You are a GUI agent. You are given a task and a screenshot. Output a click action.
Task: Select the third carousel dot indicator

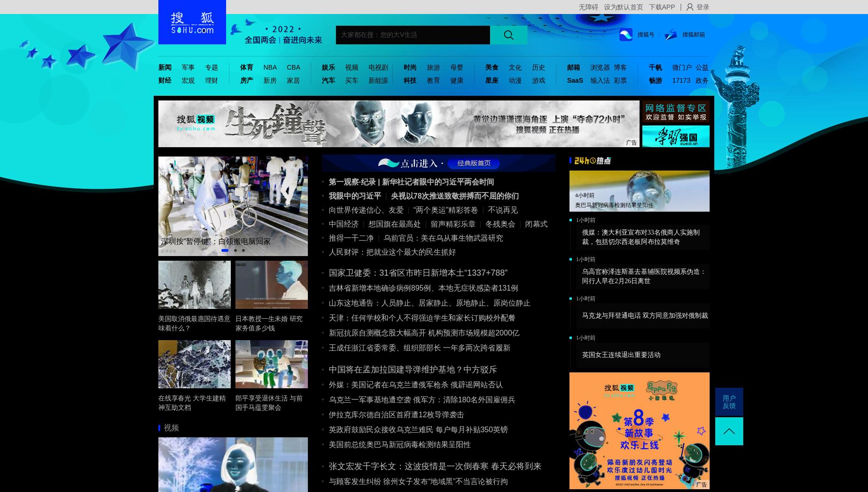coord(243,250)
